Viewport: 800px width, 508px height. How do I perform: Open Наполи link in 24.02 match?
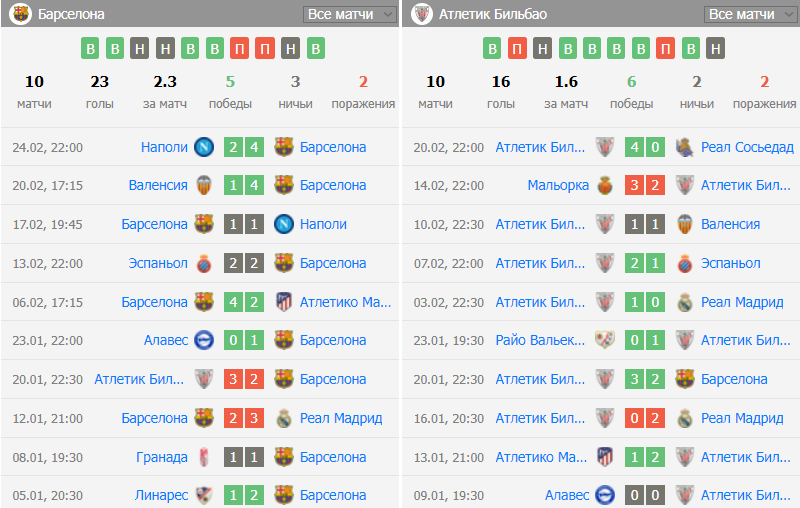(164, 147)
